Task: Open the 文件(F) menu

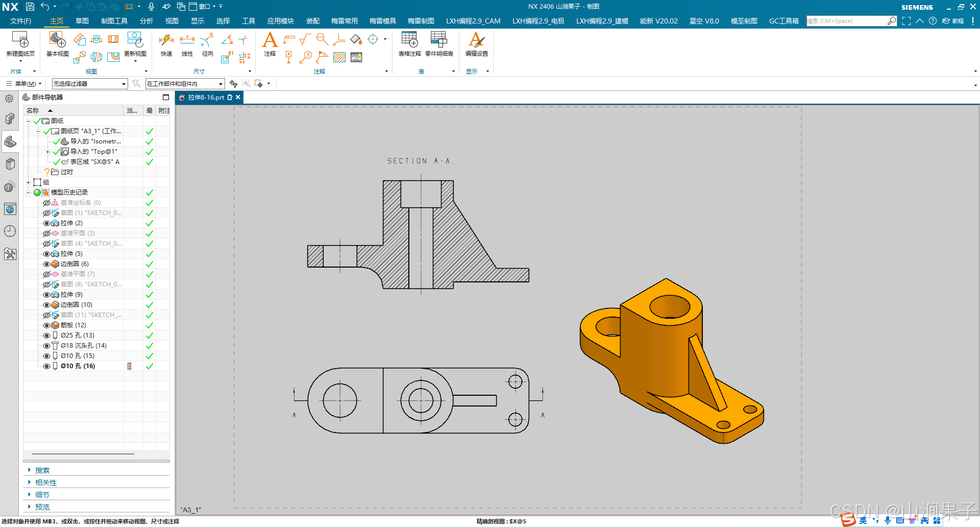Action: [x=20, y=21]
